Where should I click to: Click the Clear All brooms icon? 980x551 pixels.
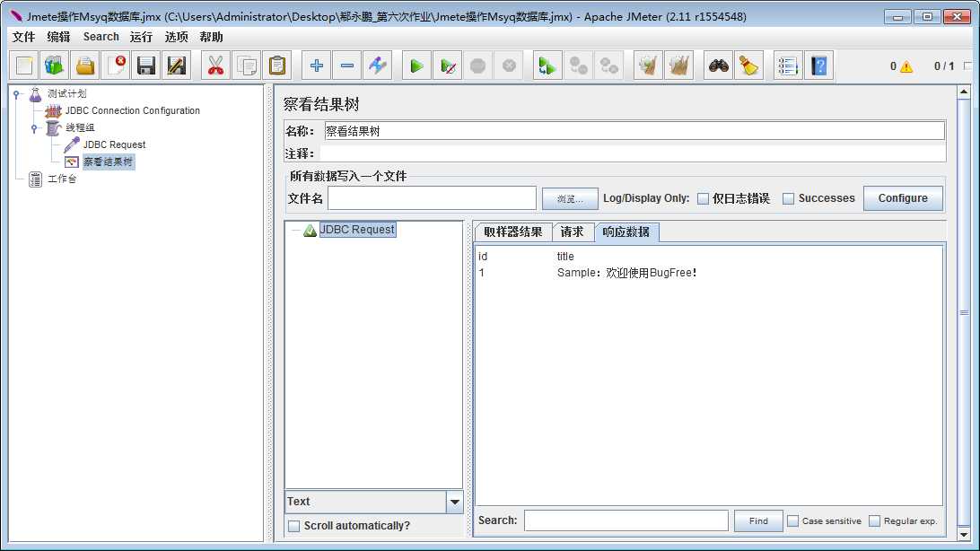(x=678, y=66)
